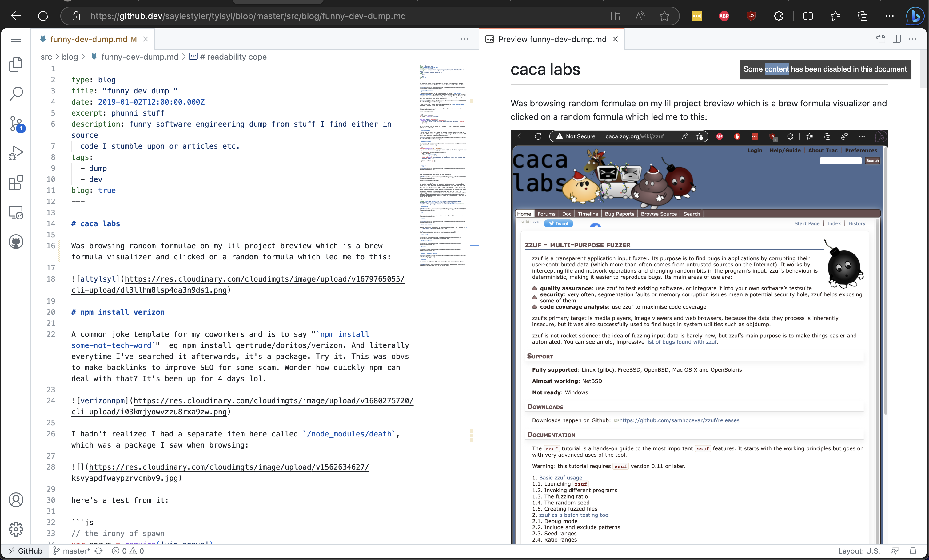Open the yellow extension icon in toolbar
This screenshot has height=560, width=929.
(x=697, y=16)
